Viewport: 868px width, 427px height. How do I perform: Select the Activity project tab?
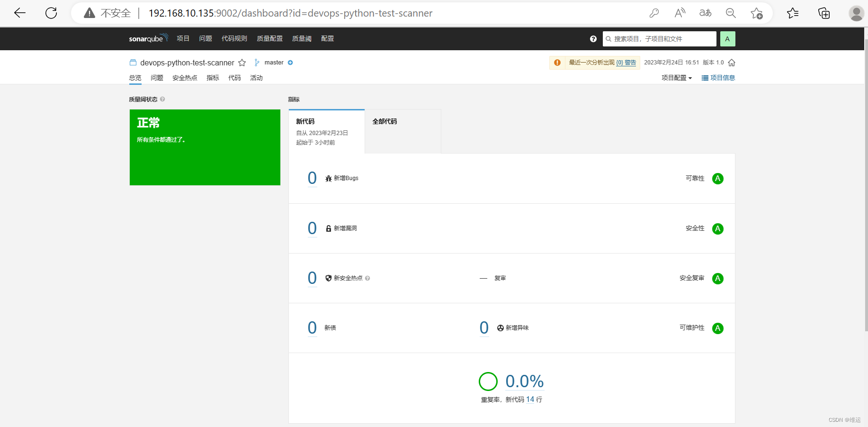click(256, 78)
